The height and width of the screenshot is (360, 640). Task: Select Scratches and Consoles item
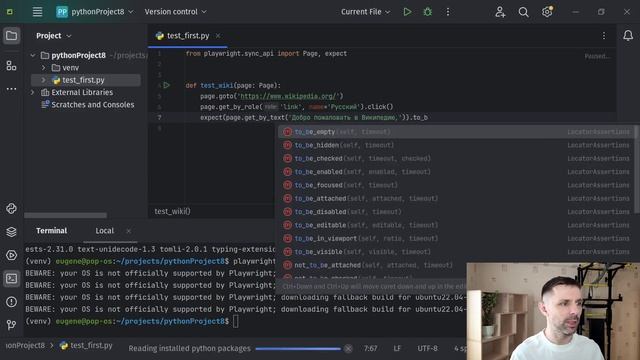(x=88, y=105)
